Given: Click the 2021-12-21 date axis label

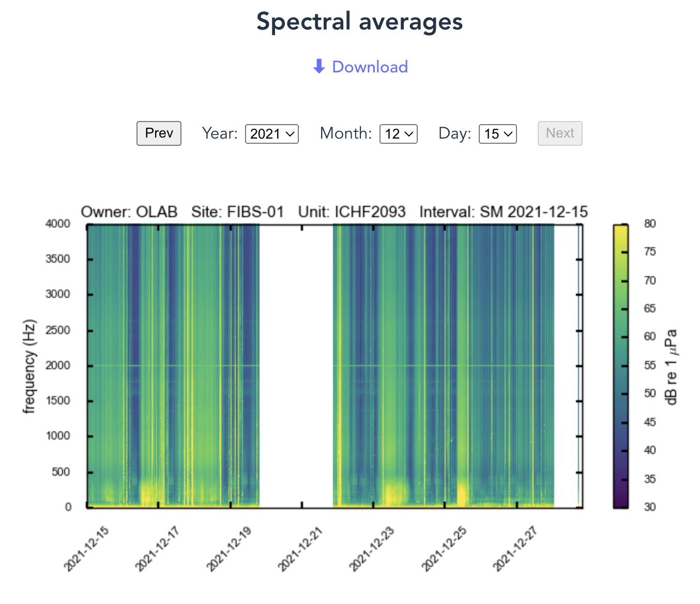Looking at the screenshot, I should 300,549.
